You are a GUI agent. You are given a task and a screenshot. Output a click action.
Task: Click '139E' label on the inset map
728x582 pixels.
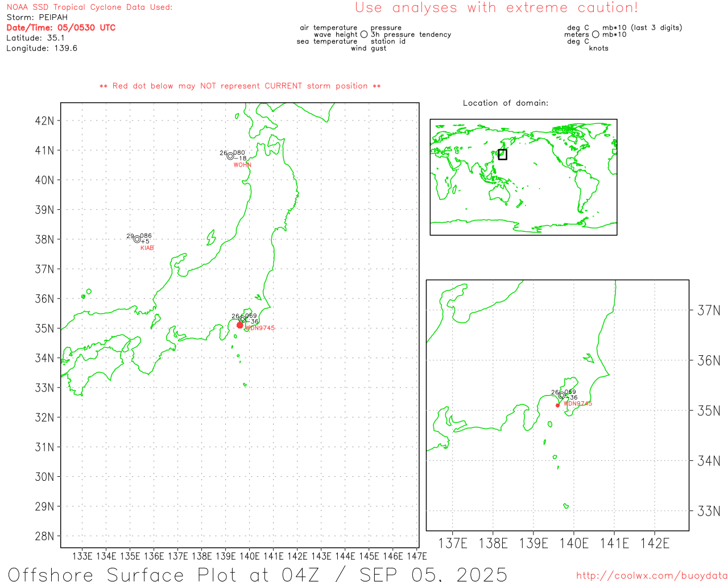click(x=533, y=543)
